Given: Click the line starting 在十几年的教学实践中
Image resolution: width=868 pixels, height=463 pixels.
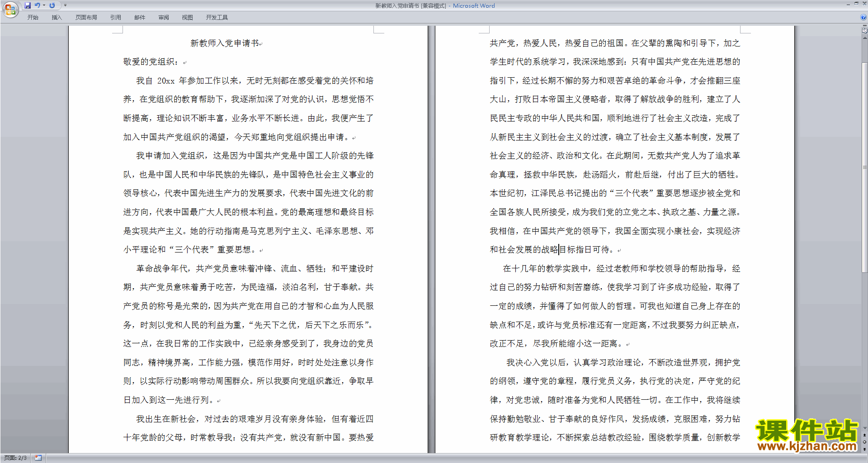Looking at the screenshot, I should point(622,269).
